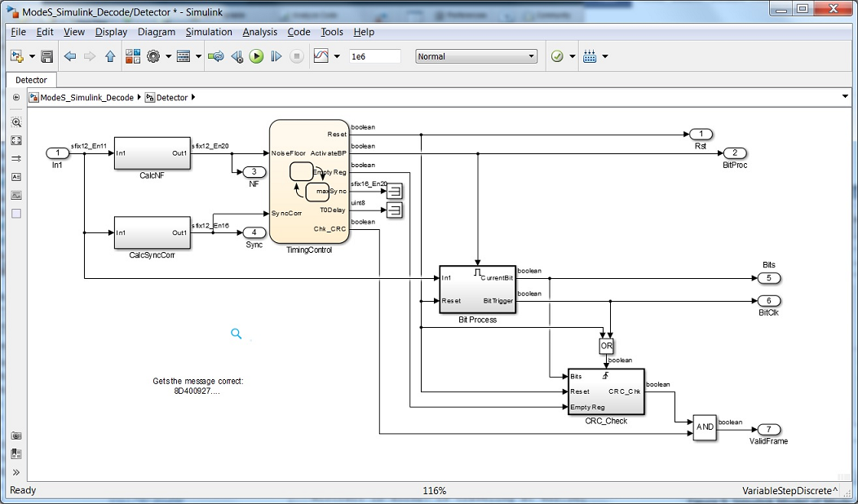
Task: Select the In1 inport block
Action: [57, 153]
